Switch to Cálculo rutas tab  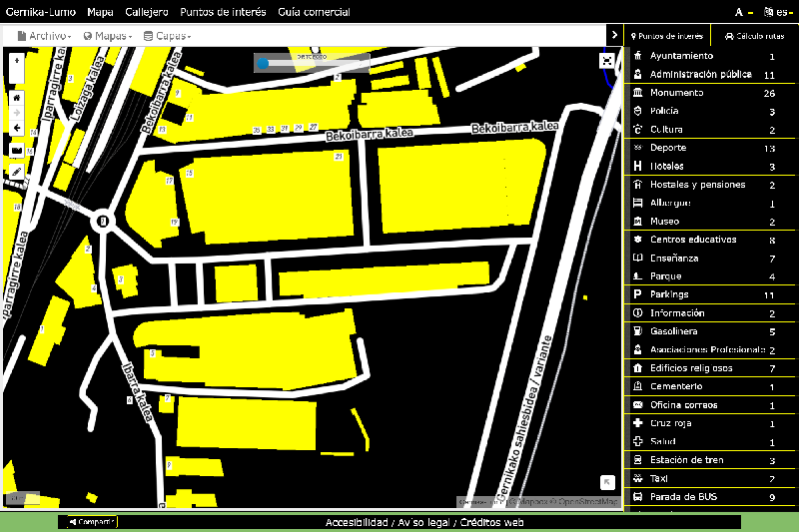pos(754,36)
